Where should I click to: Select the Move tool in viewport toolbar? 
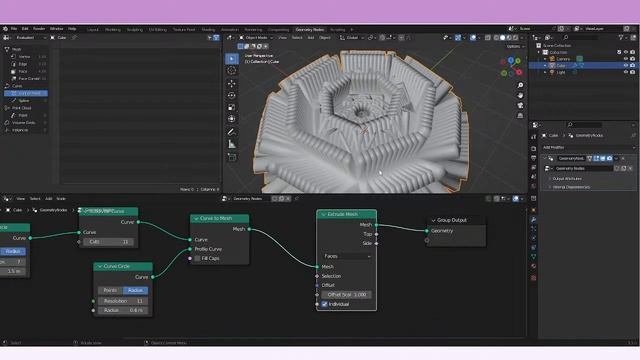click(232, 84)
